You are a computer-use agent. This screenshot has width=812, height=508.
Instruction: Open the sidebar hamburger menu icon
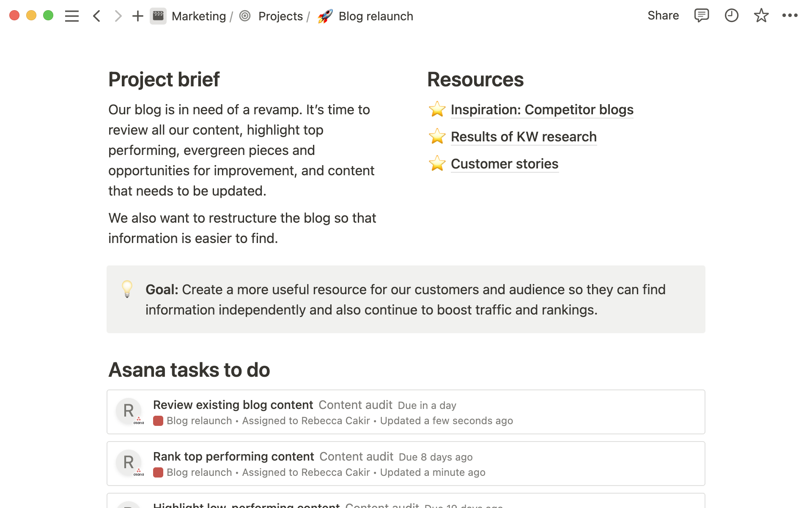coord(72,17)
